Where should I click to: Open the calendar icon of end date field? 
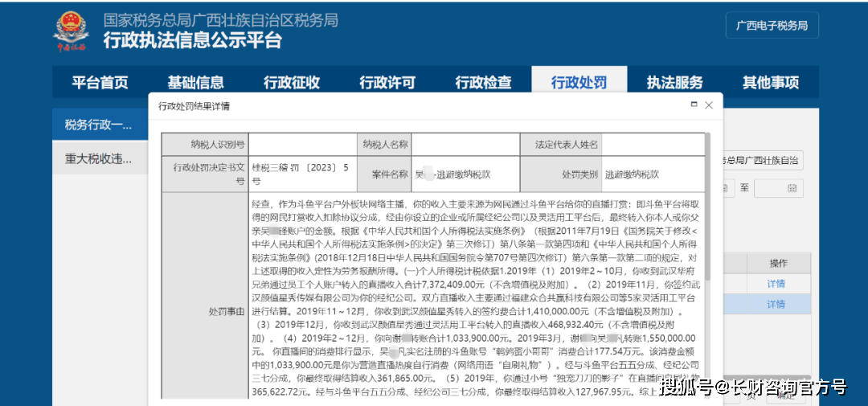click(x=792, y=188)
